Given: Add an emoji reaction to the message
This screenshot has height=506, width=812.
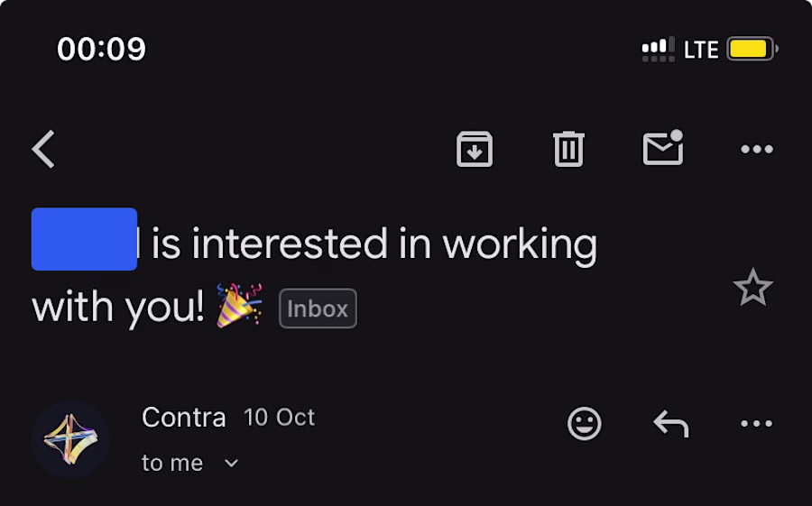Looking at the screenshot, I should tap(584, 423).
